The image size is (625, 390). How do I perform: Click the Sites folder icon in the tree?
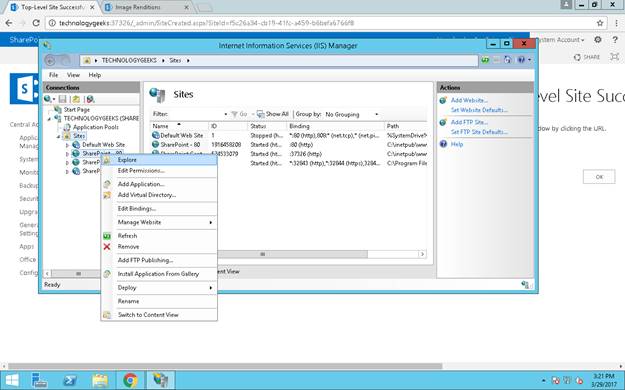click(x=67, y=136)
